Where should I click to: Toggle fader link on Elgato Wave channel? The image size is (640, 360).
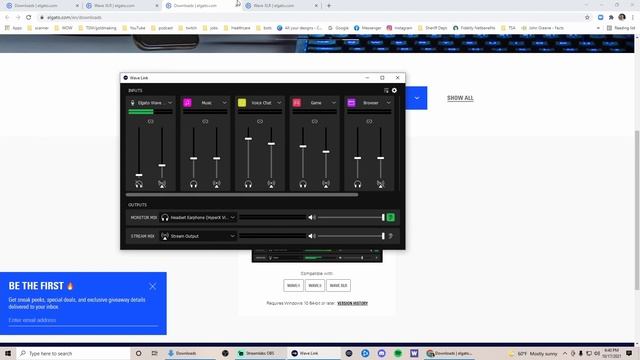(x=151, y=122)
